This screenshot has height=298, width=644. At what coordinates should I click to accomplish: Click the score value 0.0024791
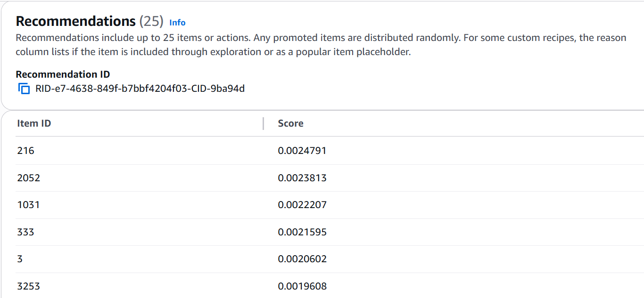(302, 151)
